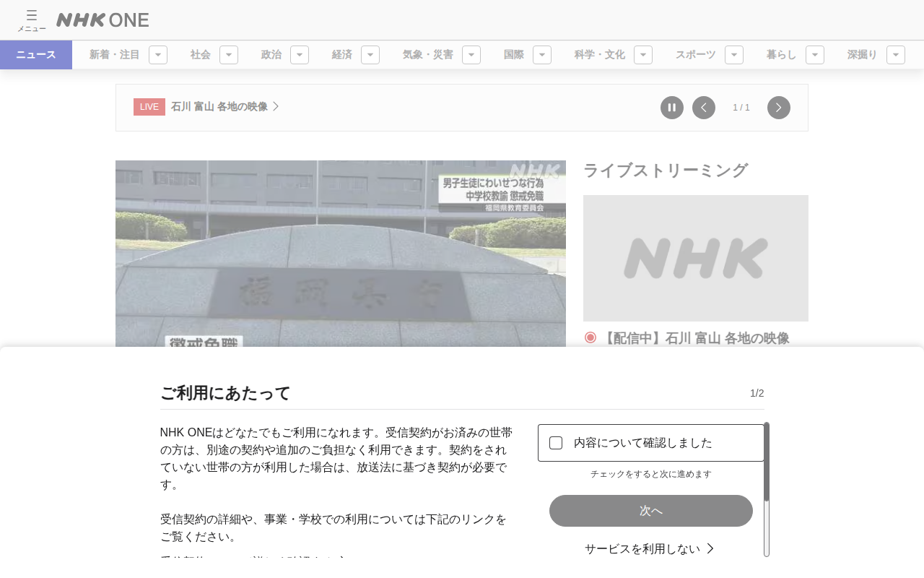924x578 pixels.
Task: Open the 科学・文化 menu item
Action: [600, 55]
